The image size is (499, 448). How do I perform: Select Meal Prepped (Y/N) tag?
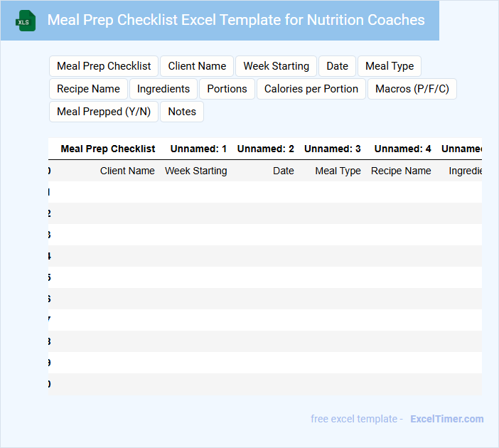point(104,112)
